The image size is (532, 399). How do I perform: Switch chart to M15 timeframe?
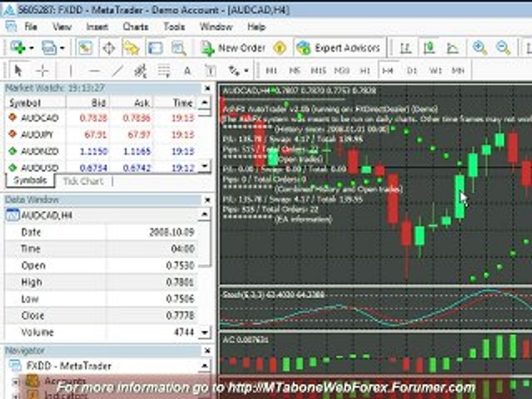click(x=318, y=70)
